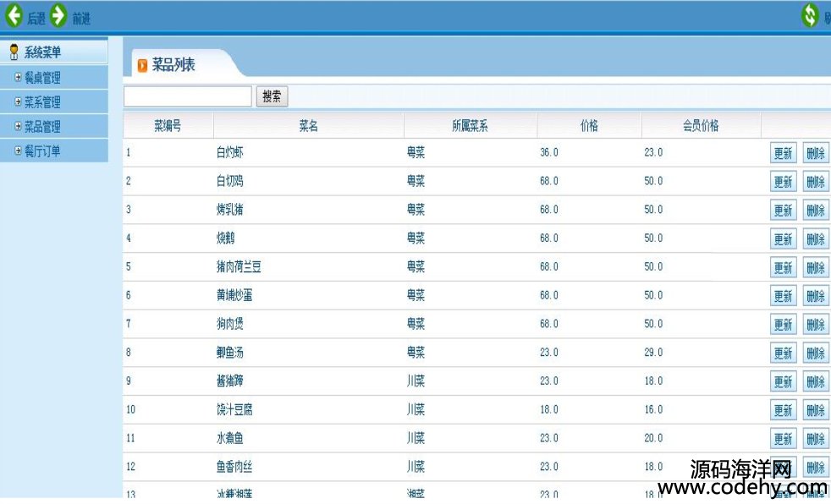Click 更新 for 鲫鱼汤
This screenshot has width=831, height=504.
784,353
